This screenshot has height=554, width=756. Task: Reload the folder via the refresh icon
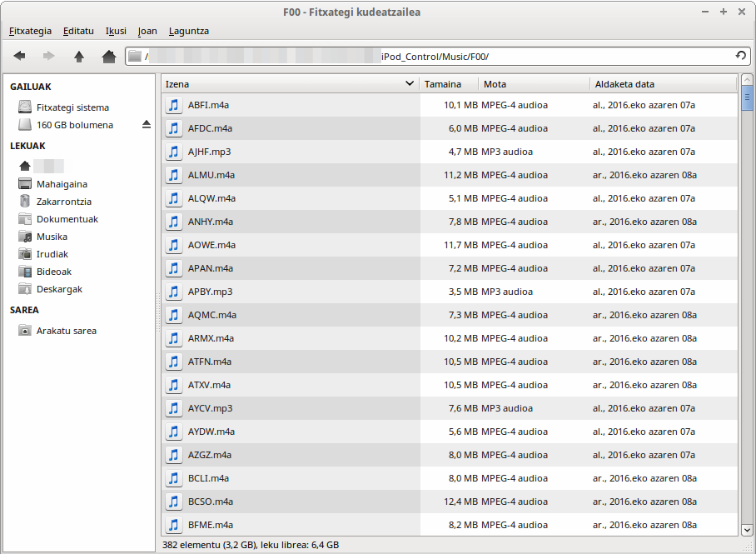tap(740, 56)
